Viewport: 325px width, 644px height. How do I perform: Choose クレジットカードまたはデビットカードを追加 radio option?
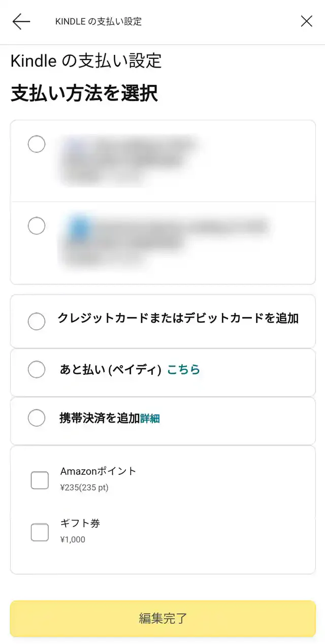(36, 321)
